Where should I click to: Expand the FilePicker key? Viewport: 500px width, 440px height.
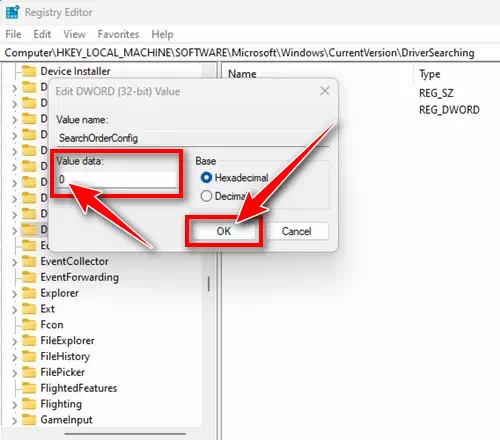[x=14, y=373]
